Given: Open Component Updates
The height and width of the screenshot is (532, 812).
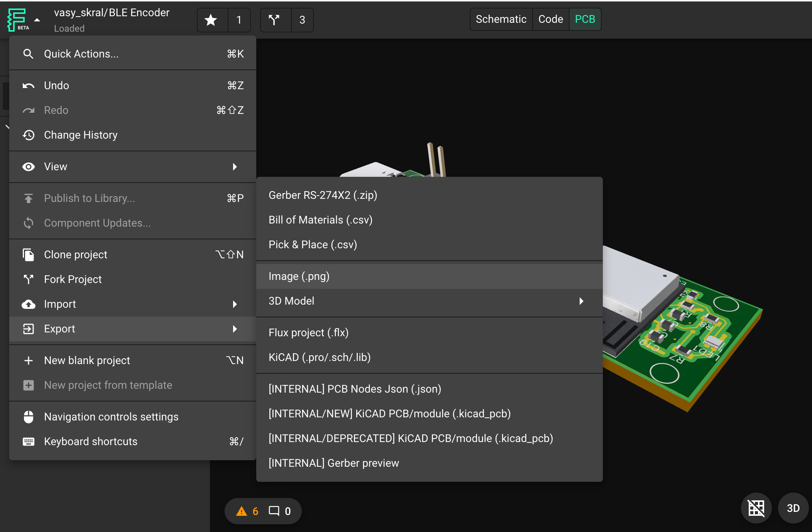Looking at the screenshot, I should pos(133,223).
